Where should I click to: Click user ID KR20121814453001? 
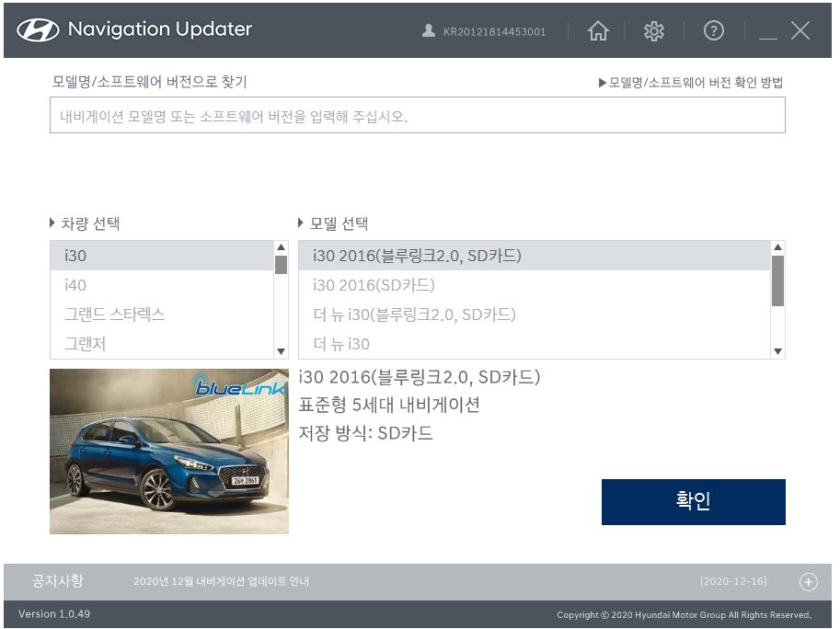tap(494, 31)
